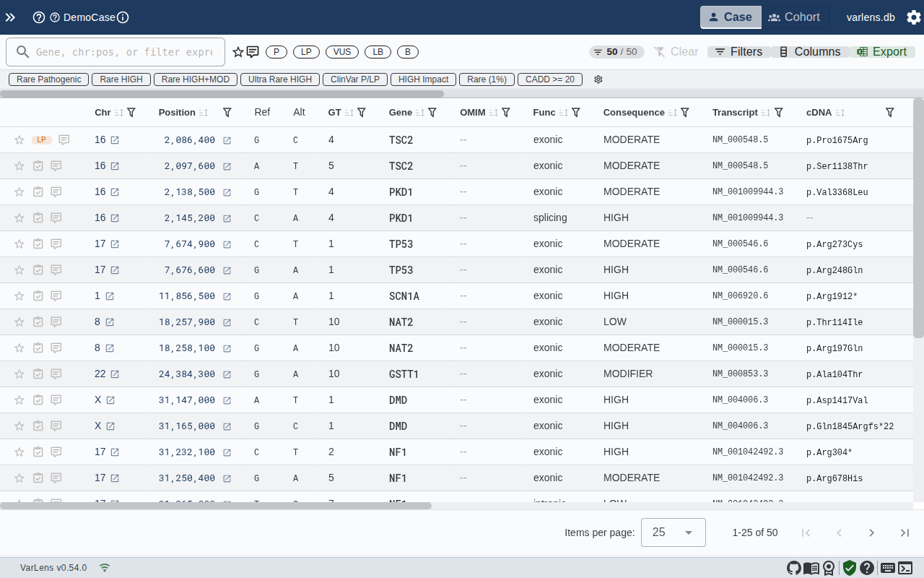This screenshot has width=924, height=578.
Task: Open the settings gear next to varlens.db
Action: tap(913, 17)
